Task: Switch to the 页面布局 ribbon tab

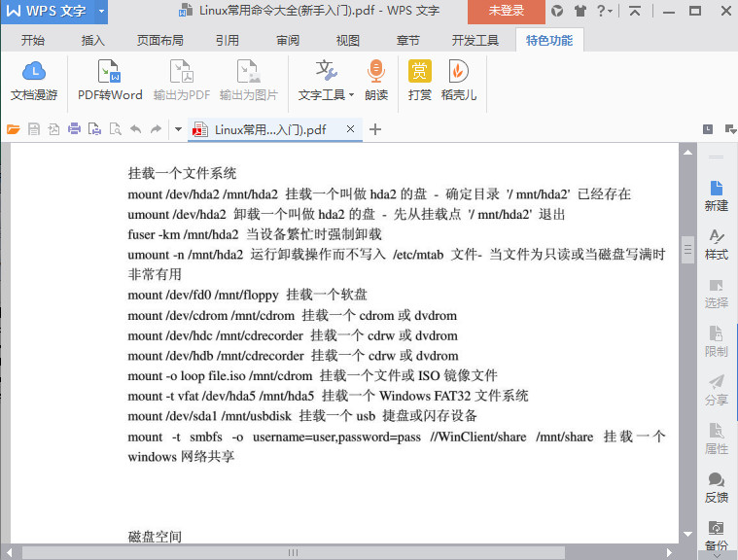Action: [160, 41]
